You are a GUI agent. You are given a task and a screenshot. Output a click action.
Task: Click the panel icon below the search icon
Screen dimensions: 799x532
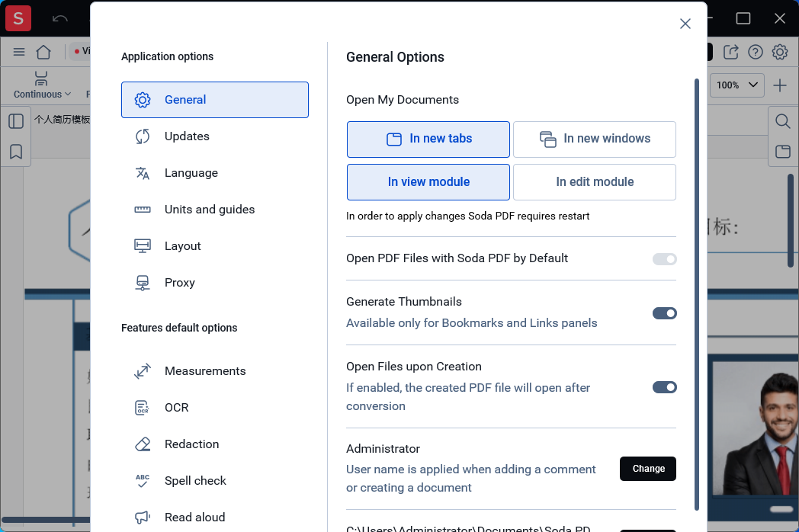click(x=783, y=152)
